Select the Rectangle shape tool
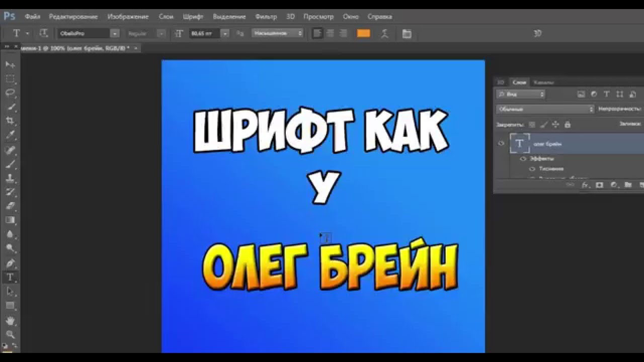Screen dimensions: 644x362 (10, 305)
